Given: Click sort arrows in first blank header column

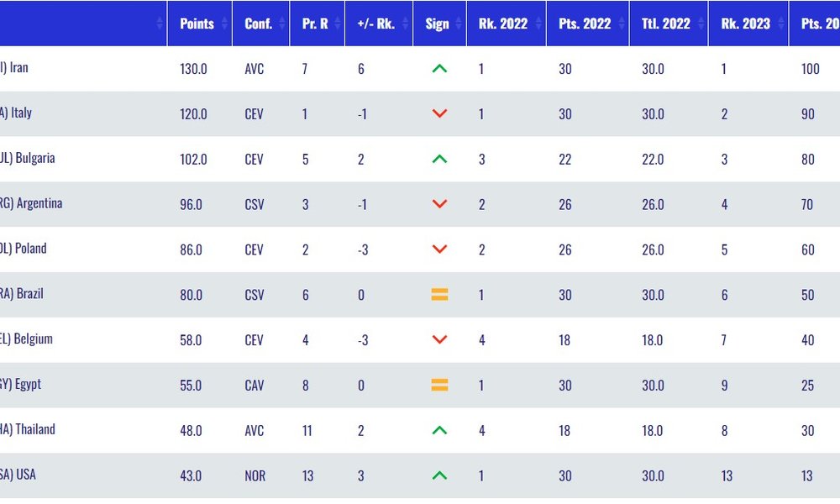Looking at the screenshot, I should pos(160,24).
